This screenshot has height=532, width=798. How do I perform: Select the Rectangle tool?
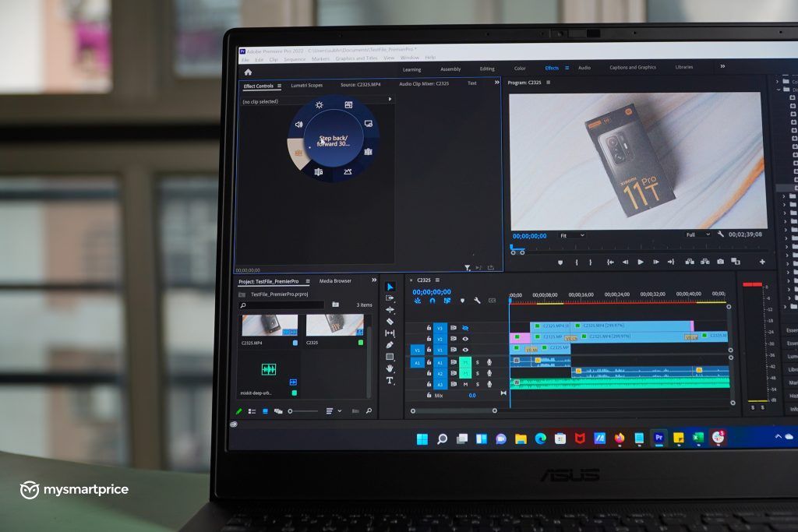pyautogui.click(x=390, y=357)
